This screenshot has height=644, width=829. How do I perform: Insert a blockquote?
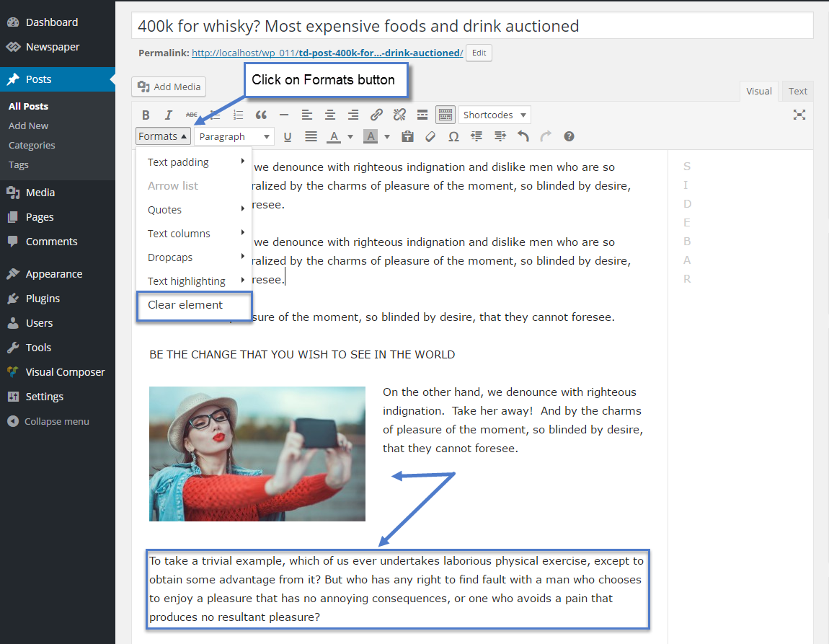coord(261,115)
